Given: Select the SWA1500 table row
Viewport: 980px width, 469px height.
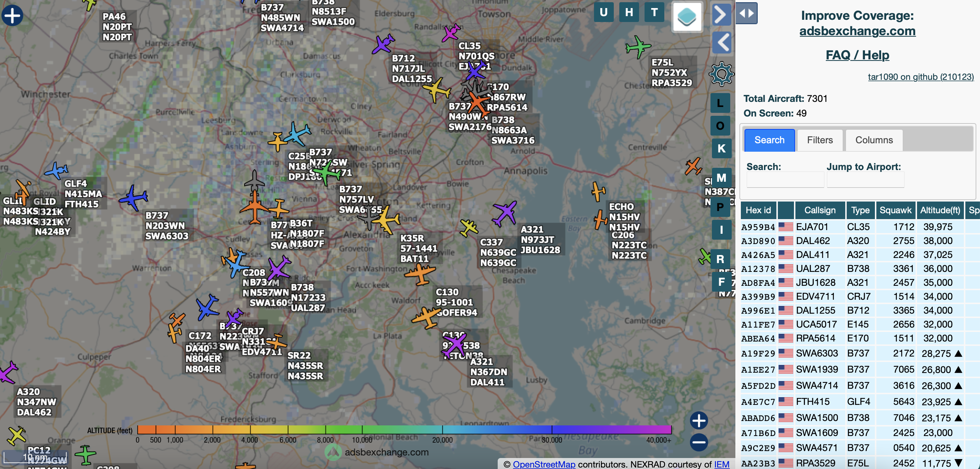Looking at the screenshot, I should pyautogui.click(x=860, y=418).
